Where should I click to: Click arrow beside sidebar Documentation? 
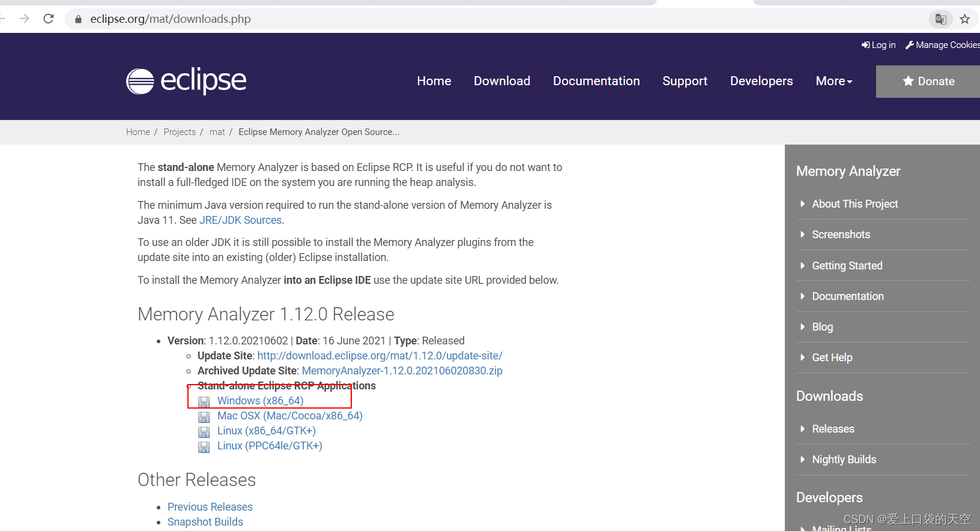(802, 296)
